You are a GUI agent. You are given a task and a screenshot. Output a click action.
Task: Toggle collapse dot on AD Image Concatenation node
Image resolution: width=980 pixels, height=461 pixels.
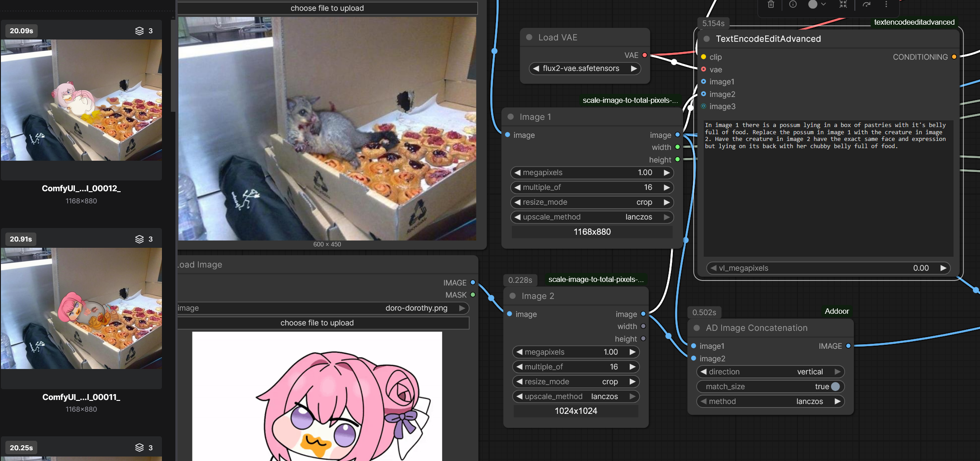coord(697,328)
